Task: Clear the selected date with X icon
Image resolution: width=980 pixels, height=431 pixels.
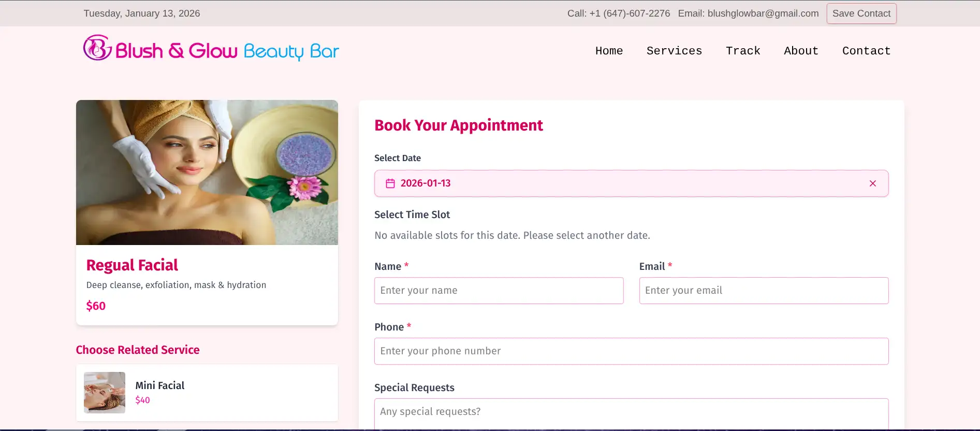Action: 872,183
